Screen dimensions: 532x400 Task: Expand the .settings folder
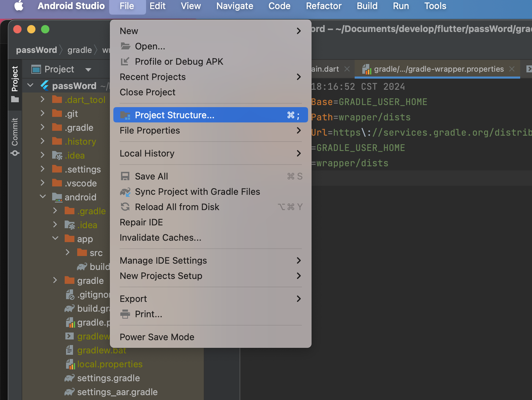42,169
